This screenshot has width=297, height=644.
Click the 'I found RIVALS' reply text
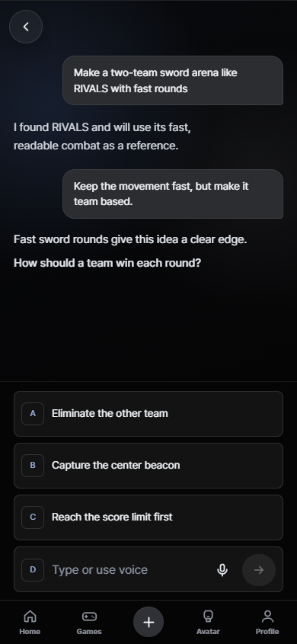pos(103,136)
